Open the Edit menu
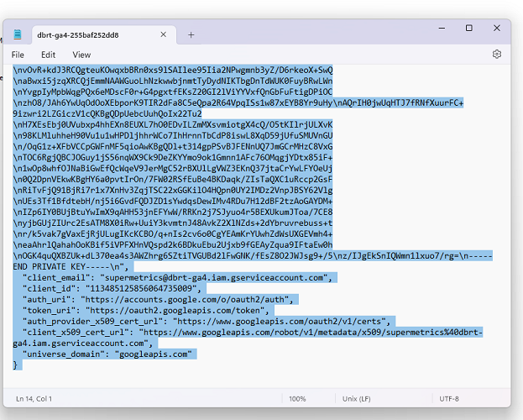523x420 pixels. pyautogui.click(x=49, y=55)
